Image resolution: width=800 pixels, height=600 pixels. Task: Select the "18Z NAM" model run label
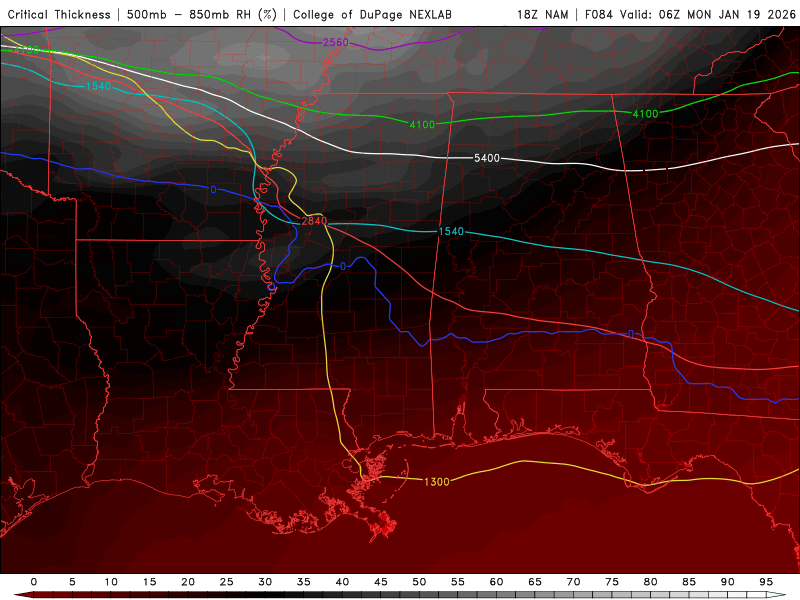(x=543, y=15)
